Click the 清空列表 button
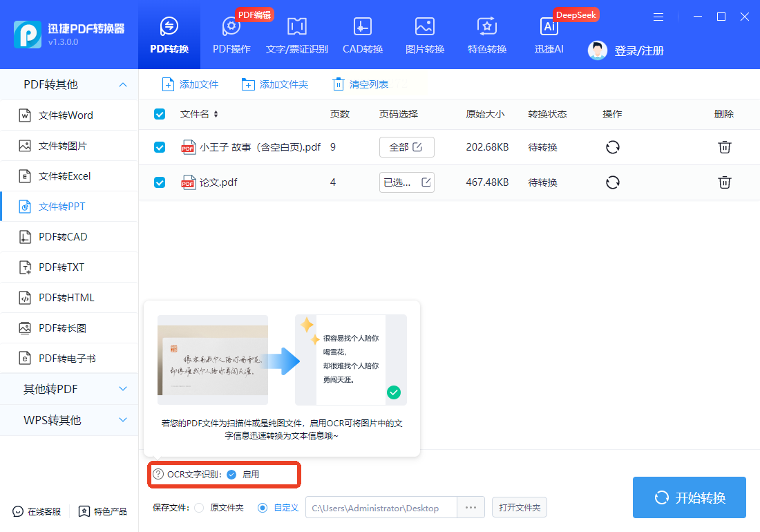This screenshot has height=532, width=760. click(360, 84)
